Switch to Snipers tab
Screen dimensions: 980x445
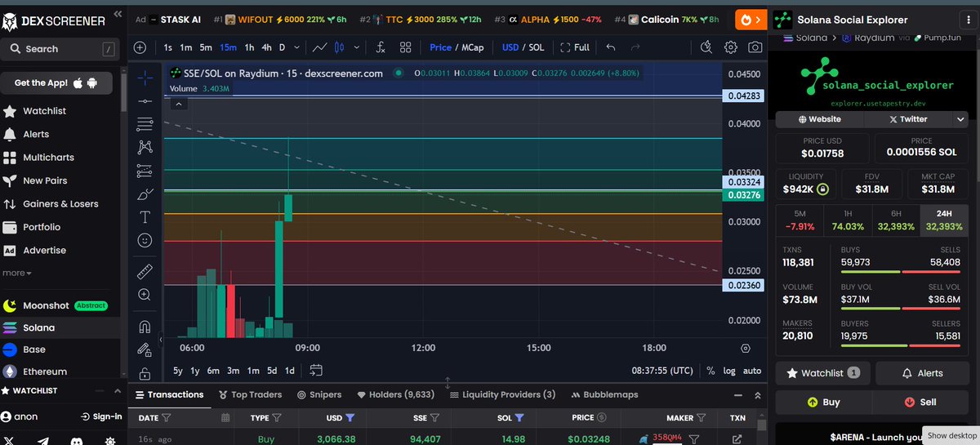(x=319, y=394)
